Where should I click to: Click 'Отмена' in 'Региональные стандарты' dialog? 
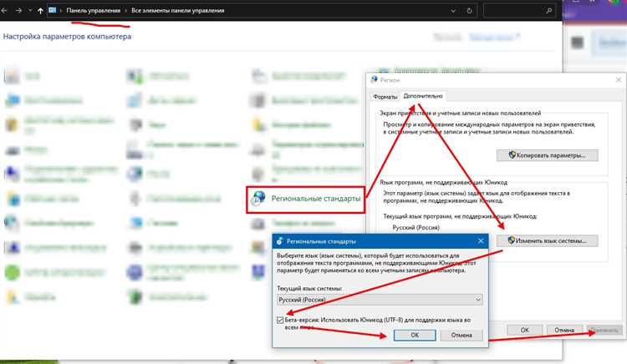coord(461,336)
